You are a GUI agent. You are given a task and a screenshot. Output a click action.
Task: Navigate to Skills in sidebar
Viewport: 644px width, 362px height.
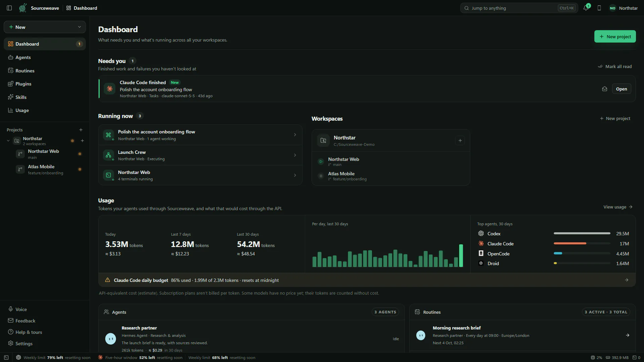point(45,97)
